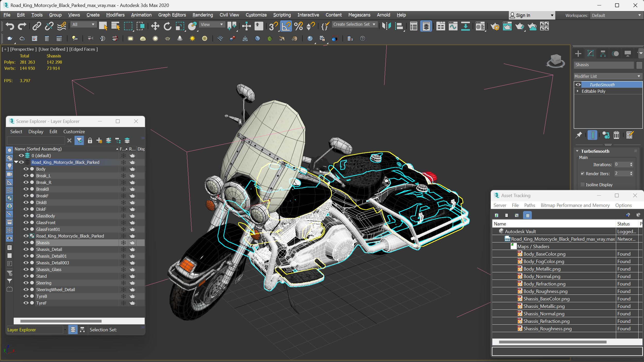Open the Rendering menu
644x362 pixels.
point(203,15)
